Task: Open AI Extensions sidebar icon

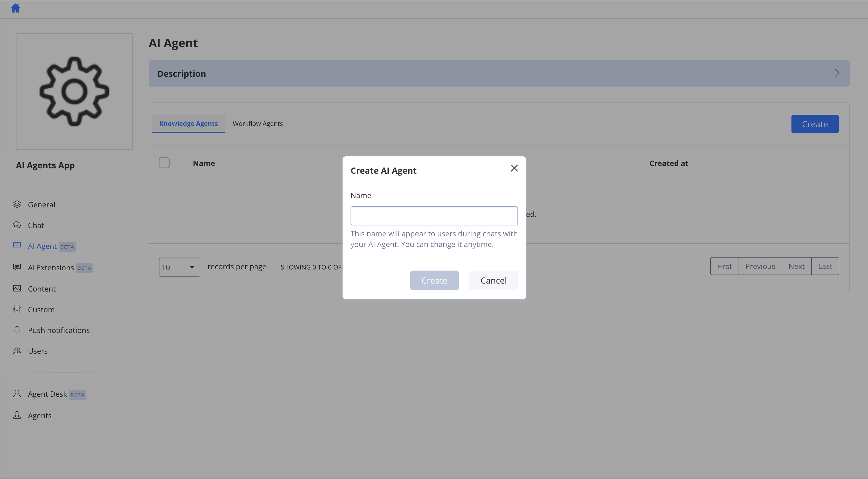Action: pyautogui.click(x=17, y=267)
